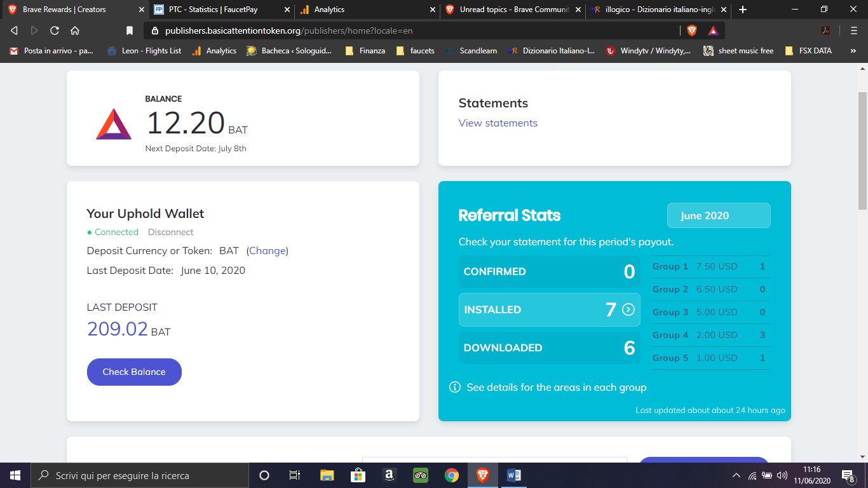Click the taskbar clock showing 11:16
Screen dimensions: 868x488
pos(812,475)
